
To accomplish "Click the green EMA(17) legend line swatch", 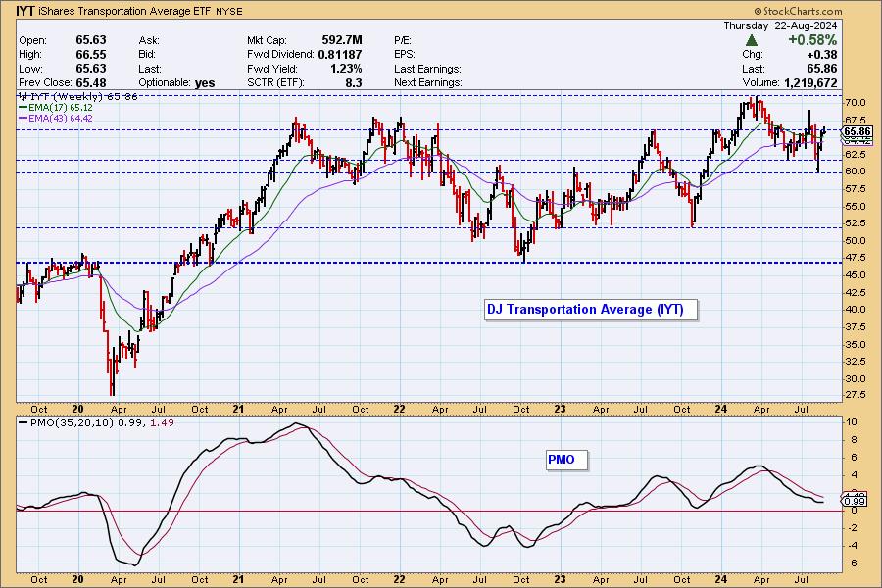I will coord(24,108).
